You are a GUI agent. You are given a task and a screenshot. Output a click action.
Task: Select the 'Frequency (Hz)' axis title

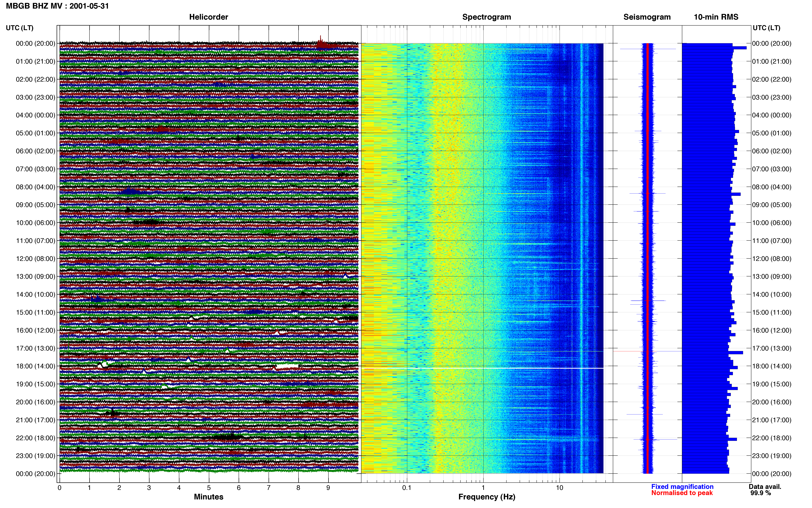(x=487, y=497)
